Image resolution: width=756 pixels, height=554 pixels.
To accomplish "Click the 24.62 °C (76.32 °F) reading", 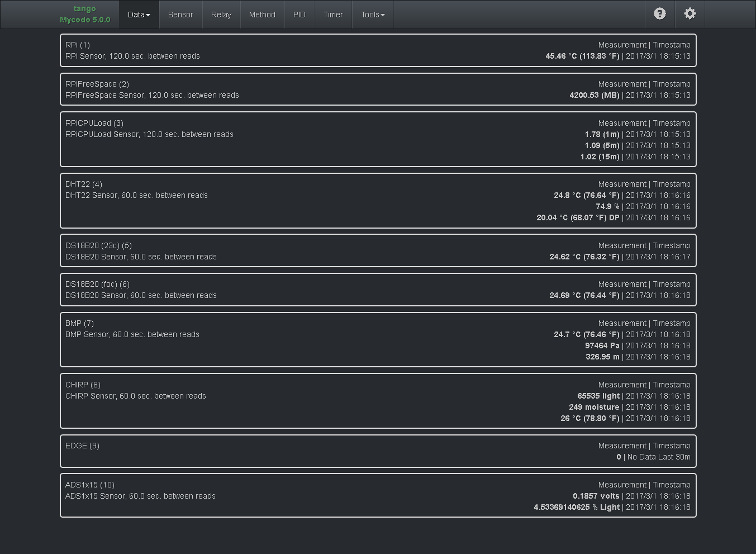I will tap(584, 257).
